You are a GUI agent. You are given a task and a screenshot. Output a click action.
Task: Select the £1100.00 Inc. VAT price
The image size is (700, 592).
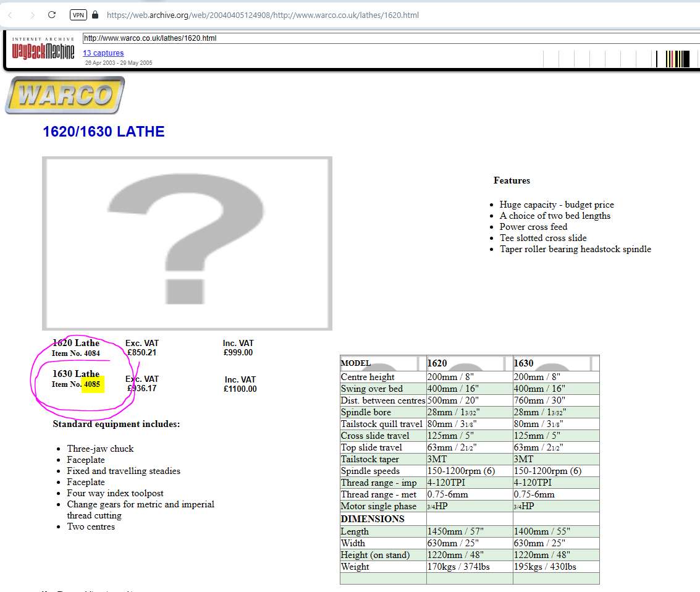pyautogui.click(x=240, y=389)
